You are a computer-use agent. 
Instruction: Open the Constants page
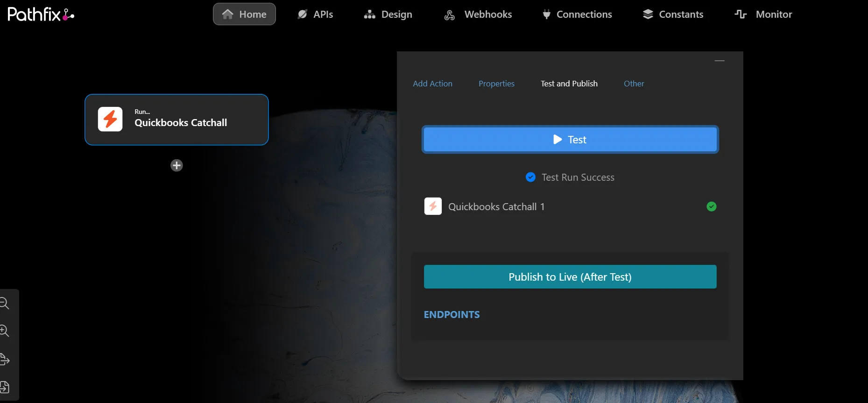click(x=673, y=14)
